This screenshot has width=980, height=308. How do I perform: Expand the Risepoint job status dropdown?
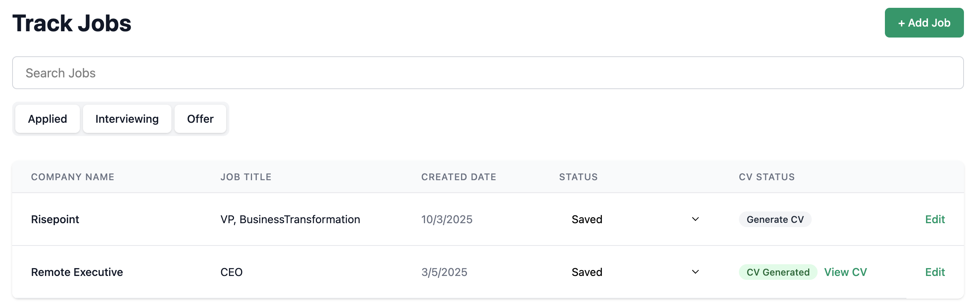tap(635, 219)
